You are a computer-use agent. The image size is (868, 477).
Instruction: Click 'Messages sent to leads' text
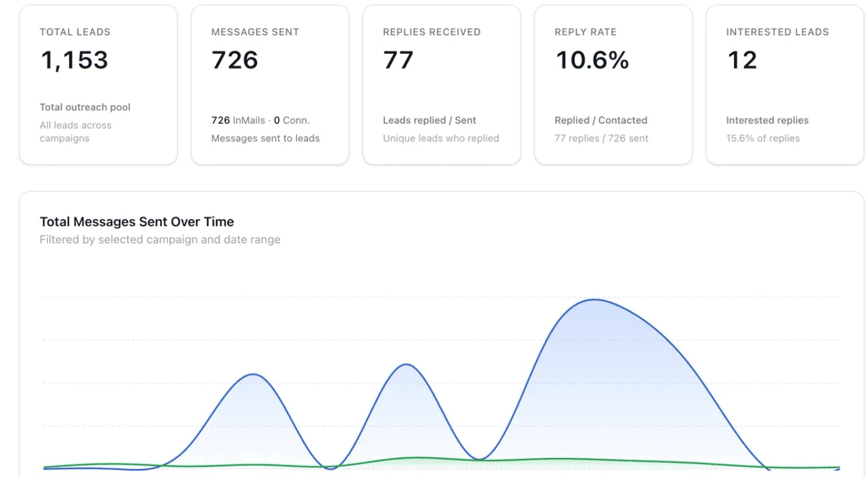pos(265,138)
